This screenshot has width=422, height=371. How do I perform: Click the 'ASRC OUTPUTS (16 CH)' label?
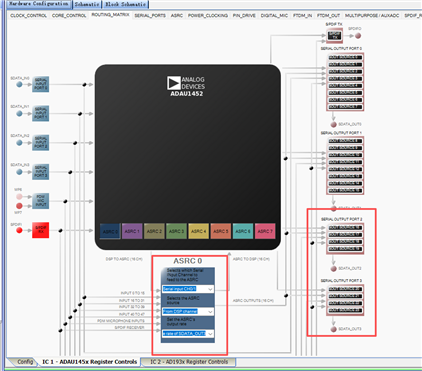point(253,301)
